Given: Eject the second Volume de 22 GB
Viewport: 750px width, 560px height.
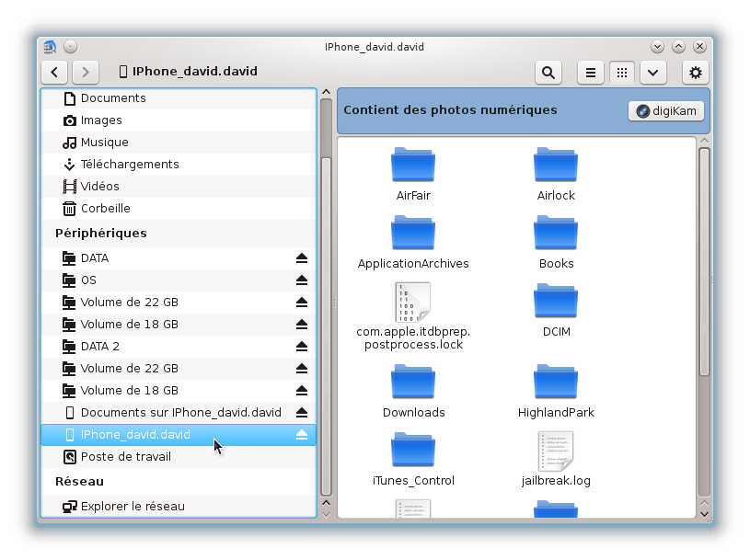Looking at the screenshot, I should [301, 369].
